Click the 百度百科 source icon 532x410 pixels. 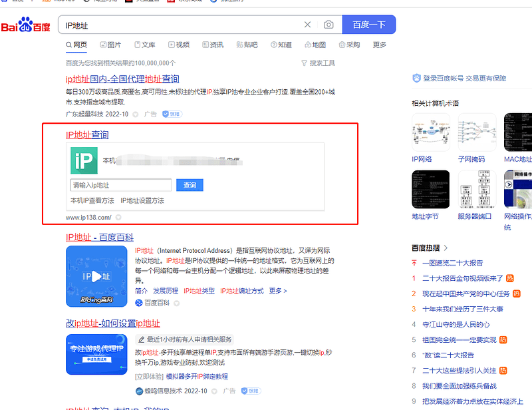(139, 303)
